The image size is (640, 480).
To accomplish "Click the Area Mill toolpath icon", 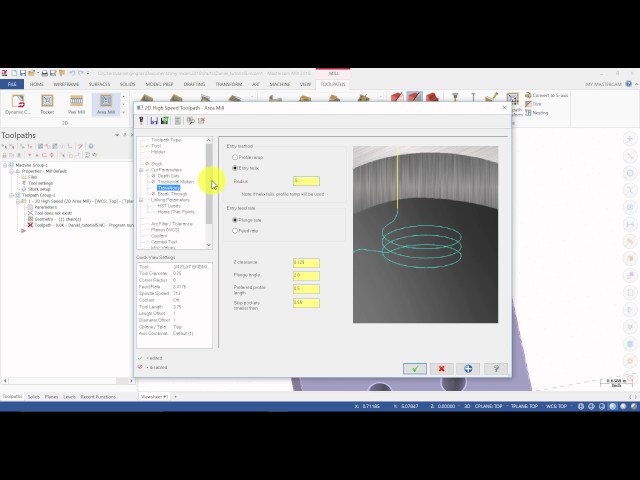I will tap(106, 104).
